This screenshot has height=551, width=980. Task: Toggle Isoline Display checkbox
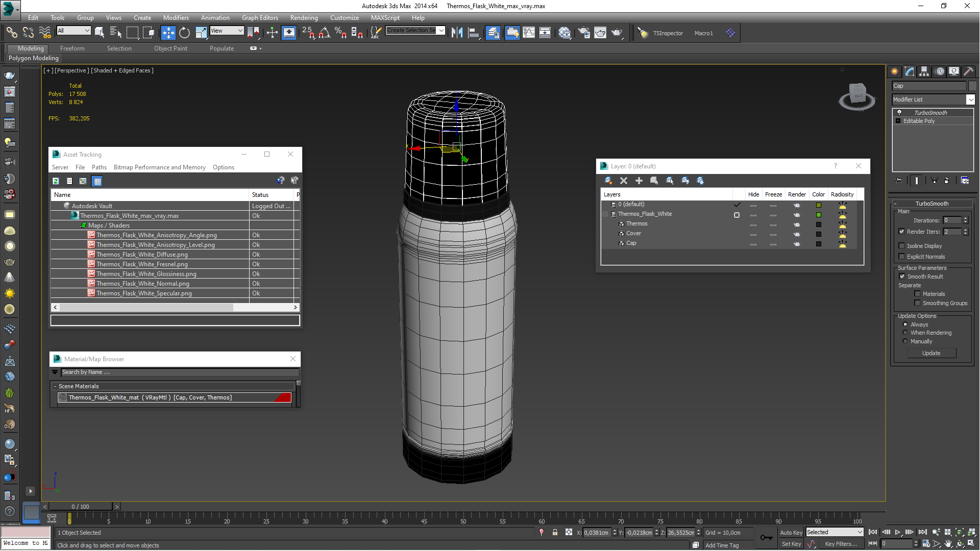coord(901,246)
